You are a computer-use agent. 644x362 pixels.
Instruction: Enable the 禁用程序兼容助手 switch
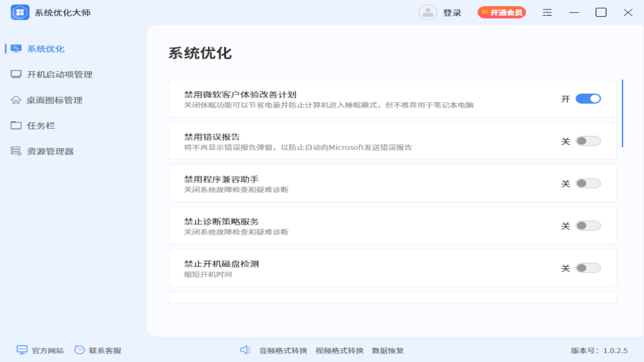tap(588, 183)
